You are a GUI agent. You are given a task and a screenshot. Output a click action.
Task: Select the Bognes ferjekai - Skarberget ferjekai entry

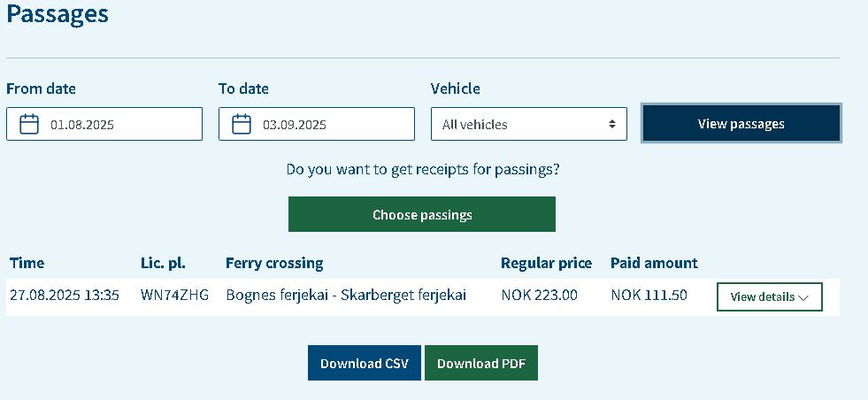point(346,296)
